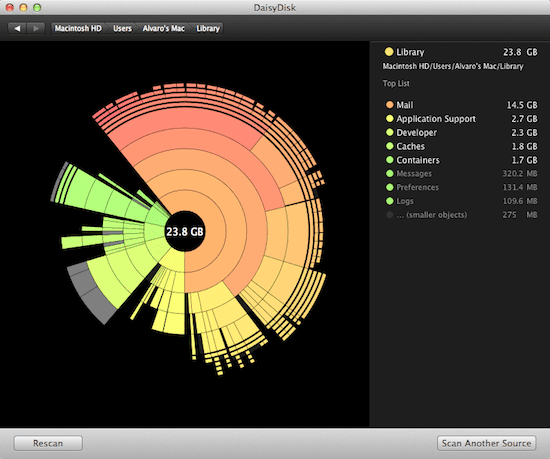The image size is (550, 459).
Task: Click the Messages color dot
Action: pyautogui.click(x=389, y=173)
